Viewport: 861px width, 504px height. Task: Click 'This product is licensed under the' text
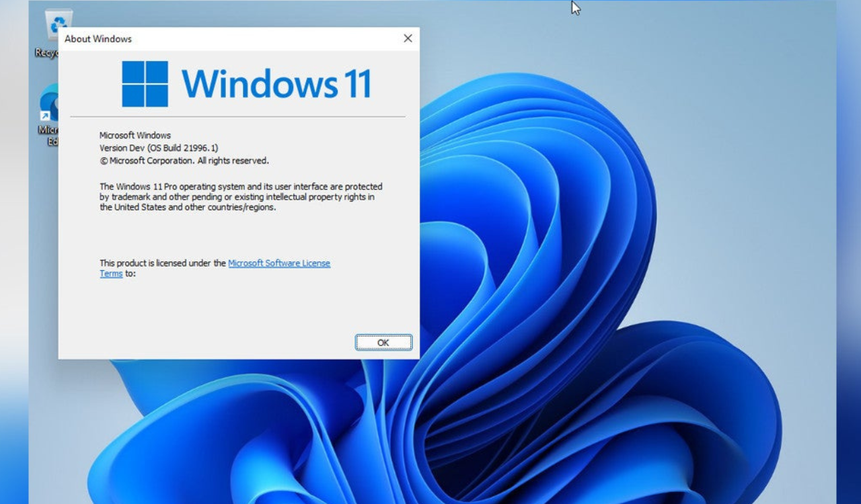[163, 263]
